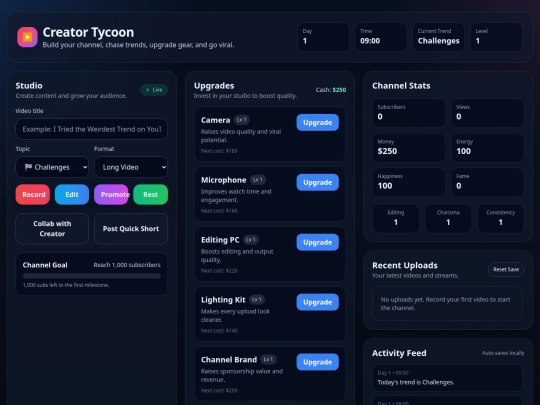Viewport: 540px width, 405px height.
Task: Upgrade the Microphone
Action: pos(318,182)
